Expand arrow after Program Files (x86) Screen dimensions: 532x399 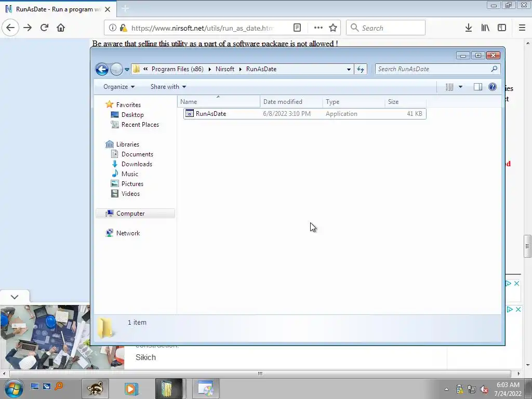tap(210, 69)
